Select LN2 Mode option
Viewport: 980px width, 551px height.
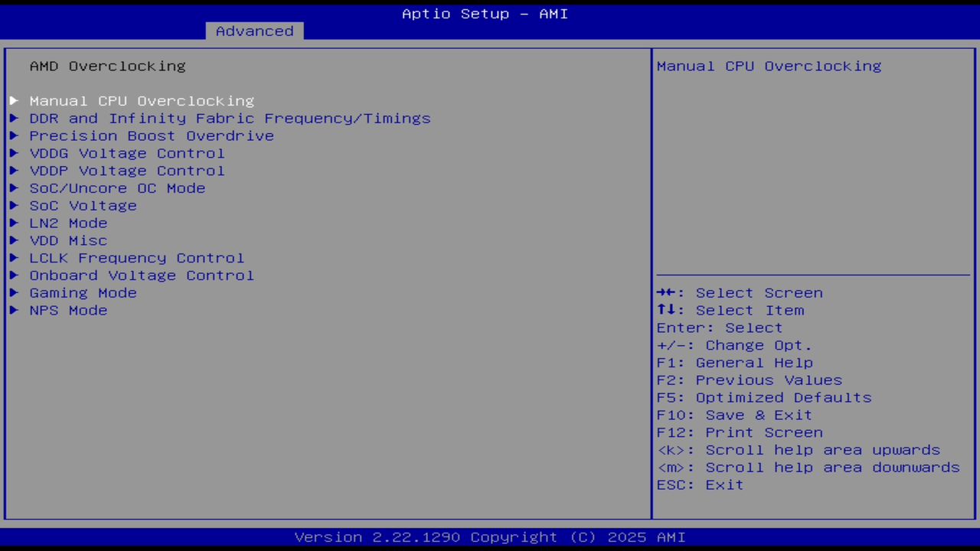pos(68,223)
